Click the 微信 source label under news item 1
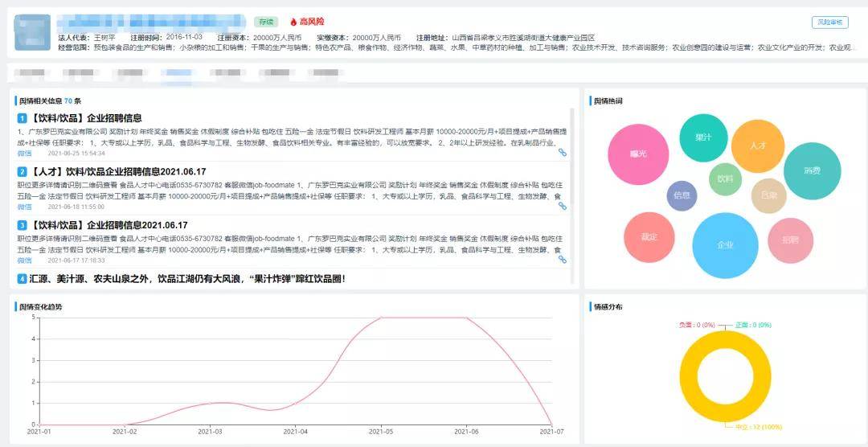The width and height of the screenshot is (868, 447). [25, 153]
